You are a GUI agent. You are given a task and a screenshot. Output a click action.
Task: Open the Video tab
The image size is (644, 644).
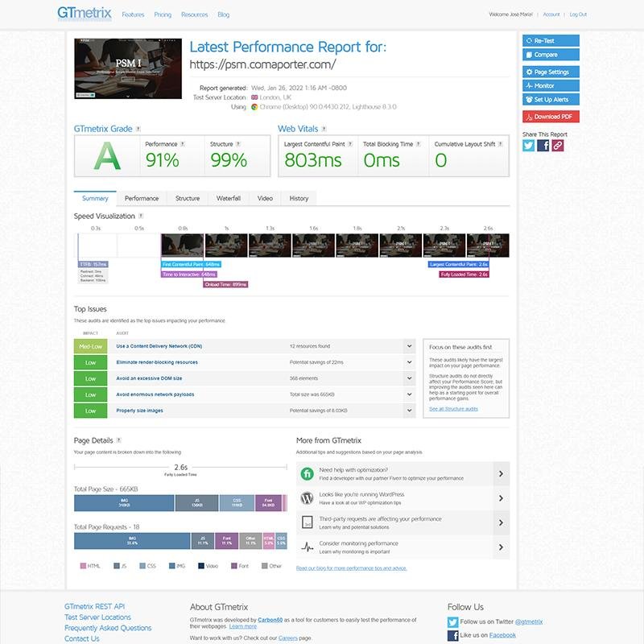[265, 198]
